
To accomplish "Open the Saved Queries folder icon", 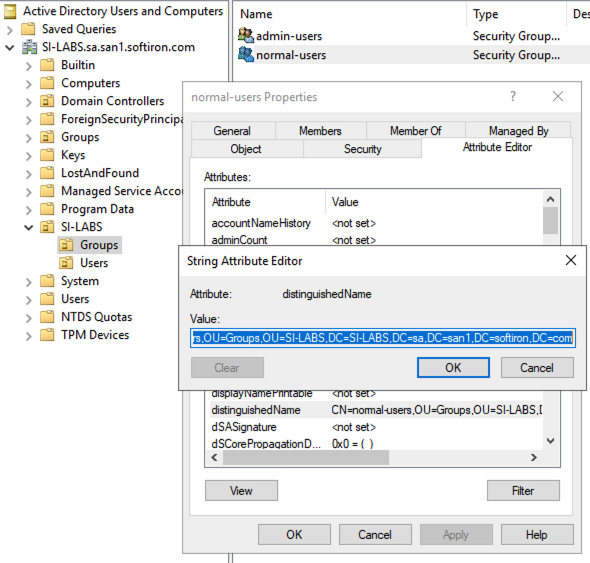I will coord(28,29).
